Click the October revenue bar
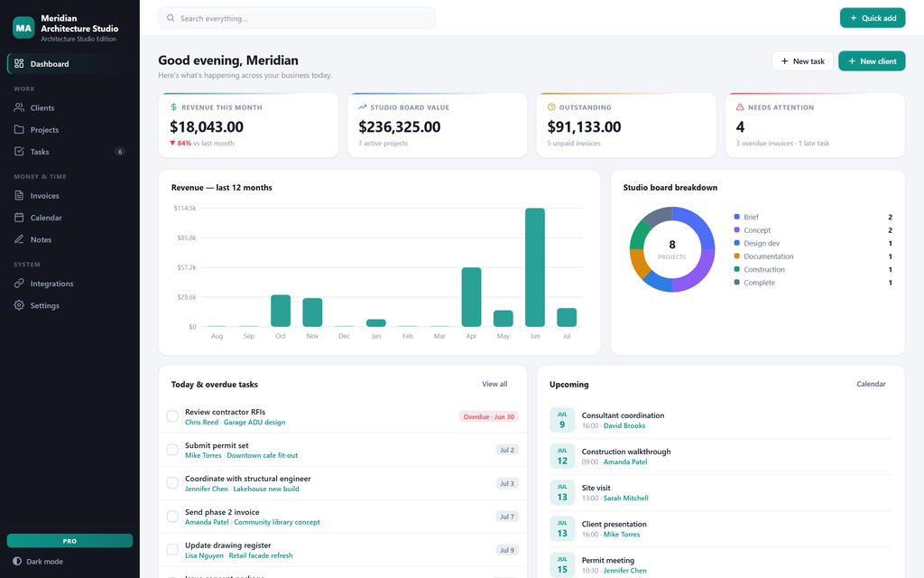The height and width of the screenshot is (578, 924). (x=281, y=311)
